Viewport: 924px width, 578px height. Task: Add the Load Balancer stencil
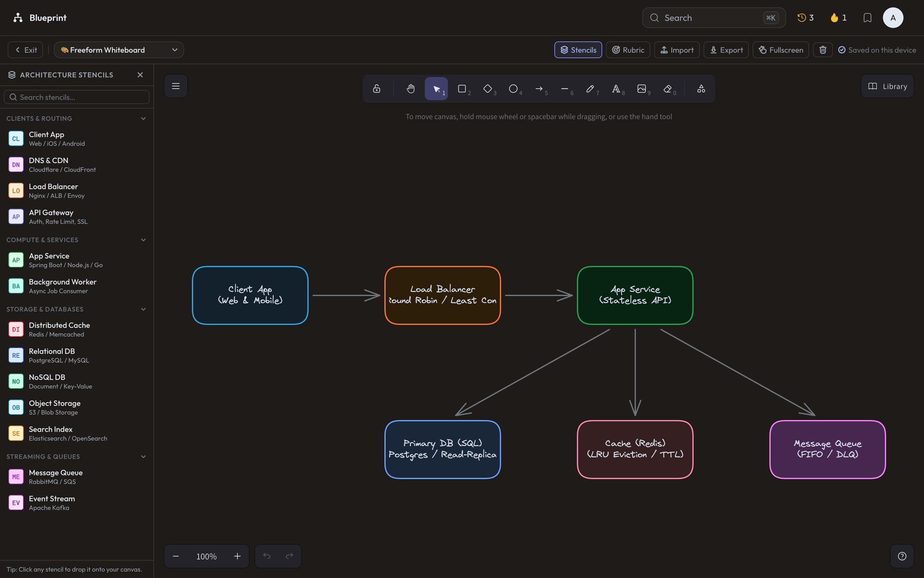77,191
